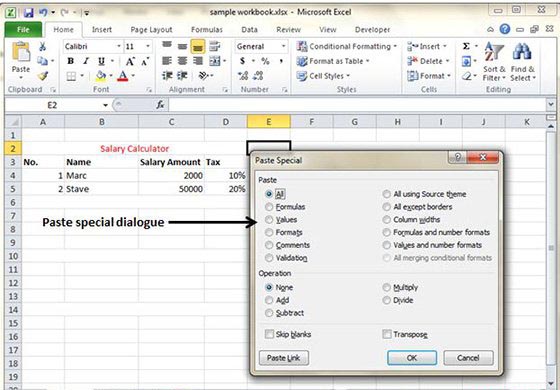Apply Percent Style format

[265, 61]
